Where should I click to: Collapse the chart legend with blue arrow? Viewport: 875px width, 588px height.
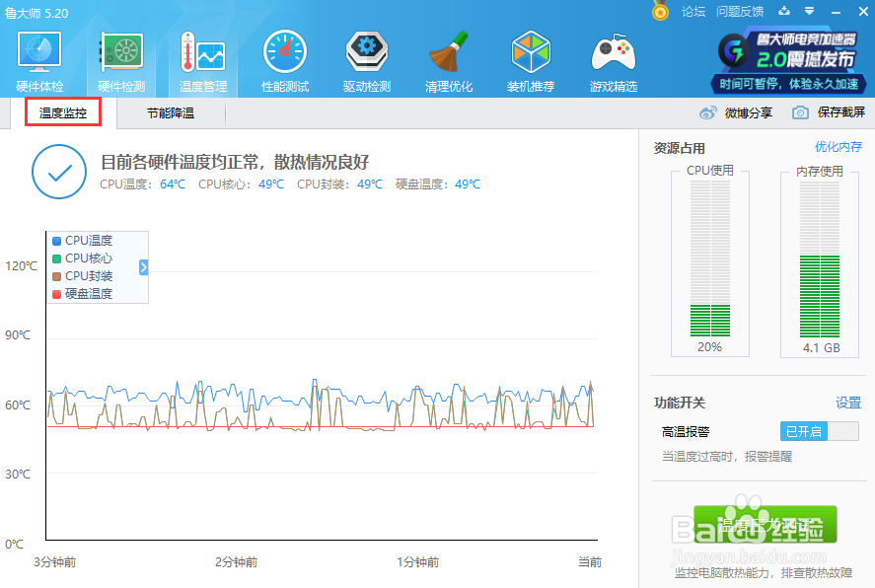click(143, 267)
